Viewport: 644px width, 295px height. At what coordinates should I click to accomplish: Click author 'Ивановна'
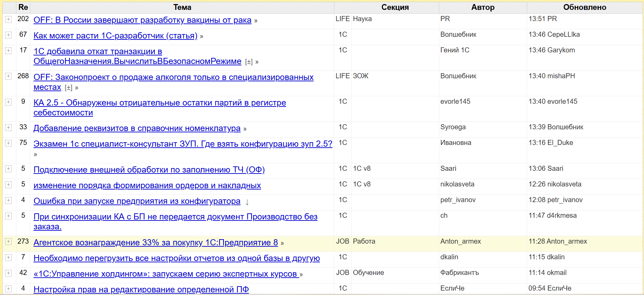456,143
